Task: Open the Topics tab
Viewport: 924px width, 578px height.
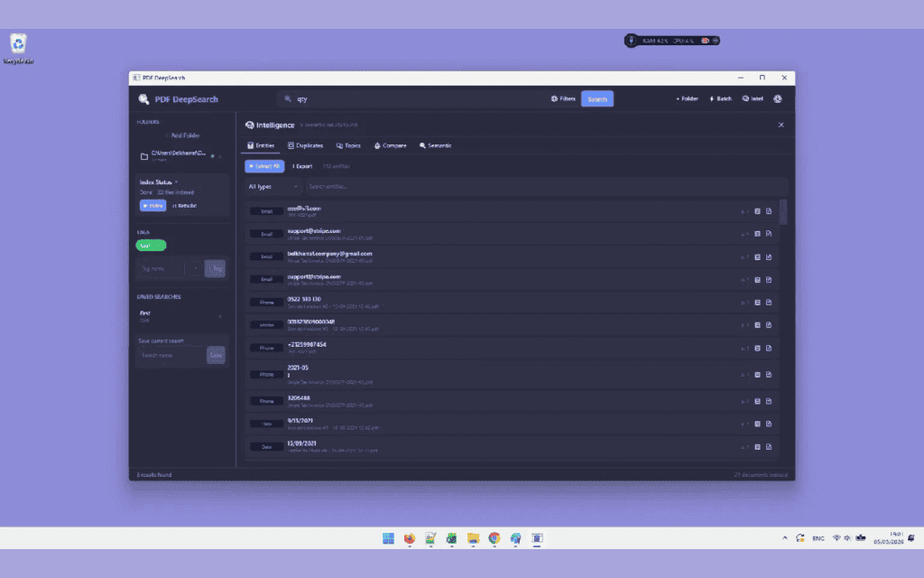Action: [348, 145]
